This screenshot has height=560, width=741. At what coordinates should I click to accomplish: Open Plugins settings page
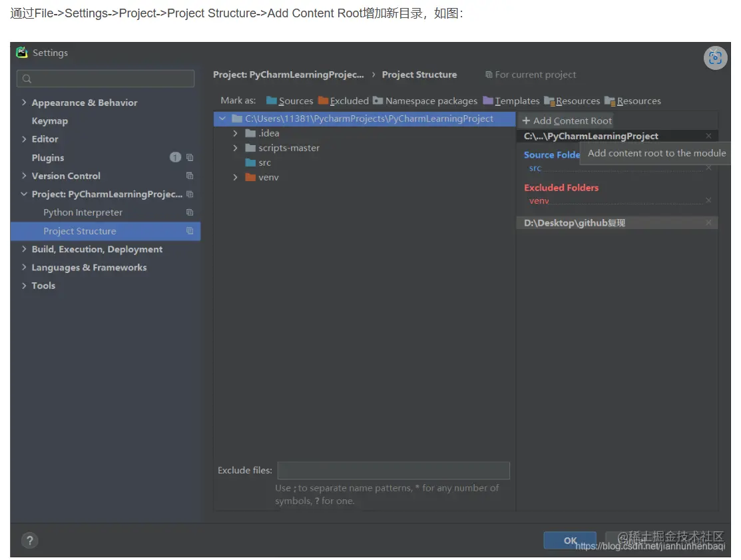click(x=48, y=158)
